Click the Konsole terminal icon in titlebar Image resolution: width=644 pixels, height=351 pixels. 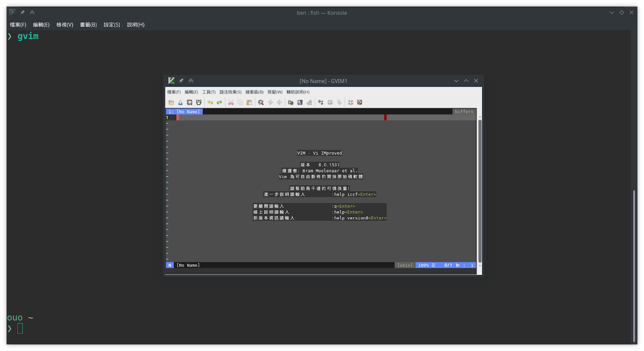pos(12,12)
